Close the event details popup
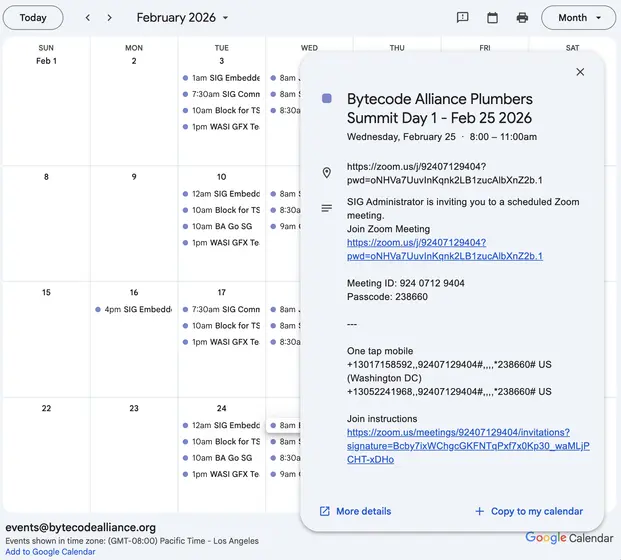The height and width of the screenshot is (560, 621). point(580,72)
